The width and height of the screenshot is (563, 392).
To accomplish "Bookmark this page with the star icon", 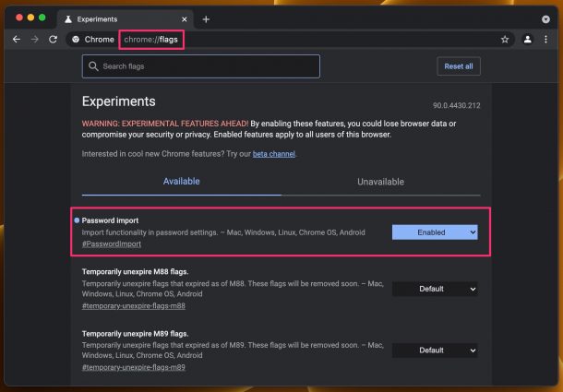I will pos(505,40).
